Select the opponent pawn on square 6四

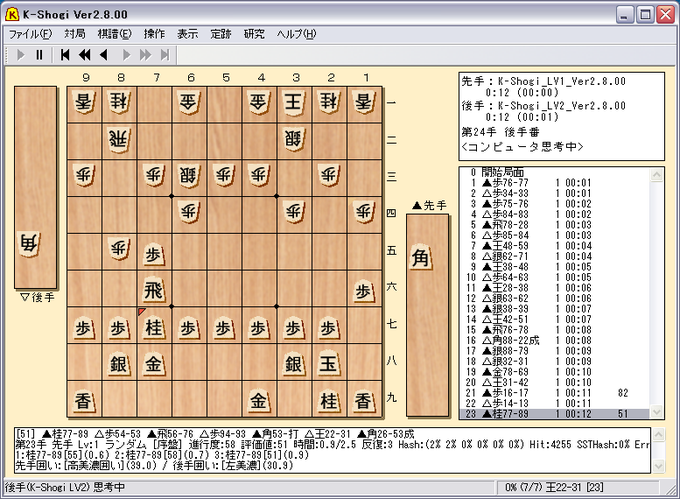(x=189, y=212)
